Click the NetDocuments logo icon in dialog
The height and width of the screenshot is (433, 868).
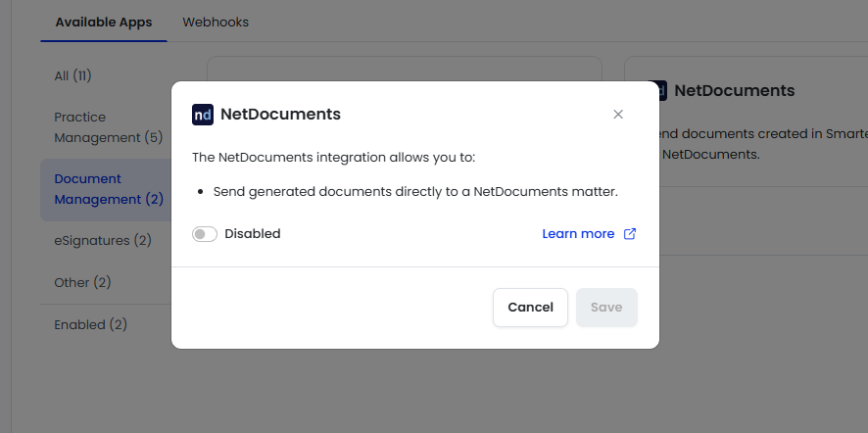pos(203,115)
